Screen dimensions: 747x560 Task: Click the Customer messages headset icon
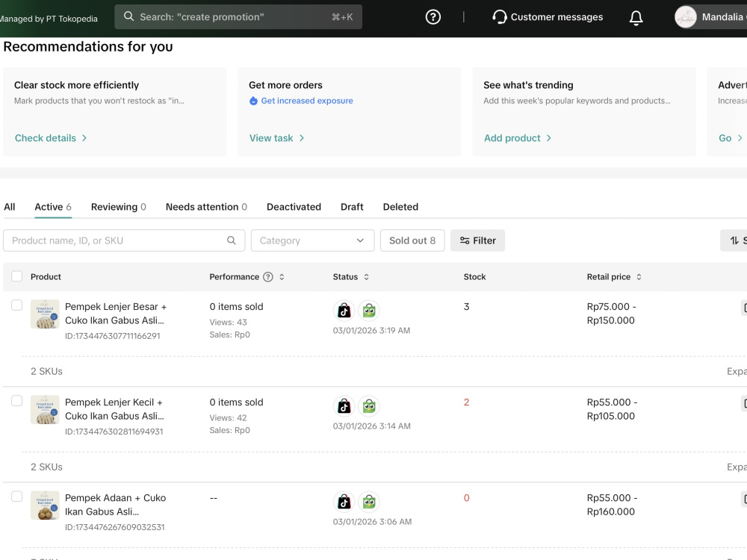click(x=499, y=17)
